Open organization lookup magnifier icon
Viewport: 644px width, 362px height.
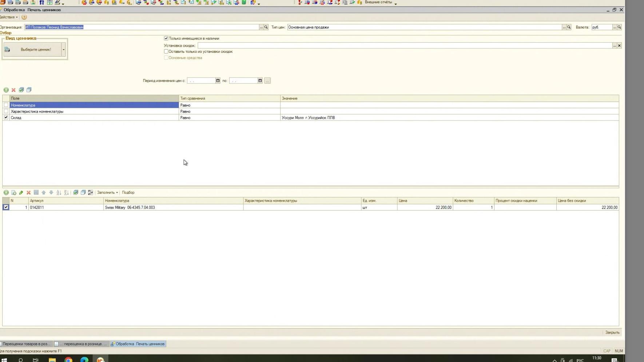pos(266,27)
